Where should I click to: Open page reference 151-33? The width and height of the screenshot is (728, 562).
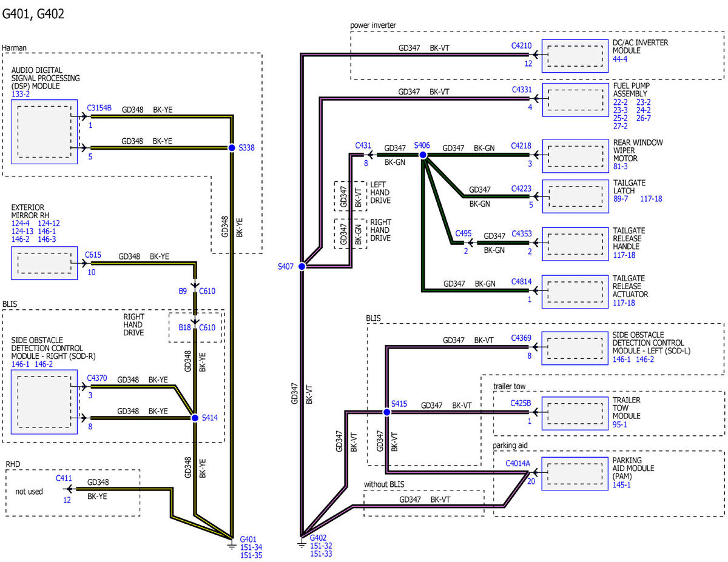click(x=321, y=554)
